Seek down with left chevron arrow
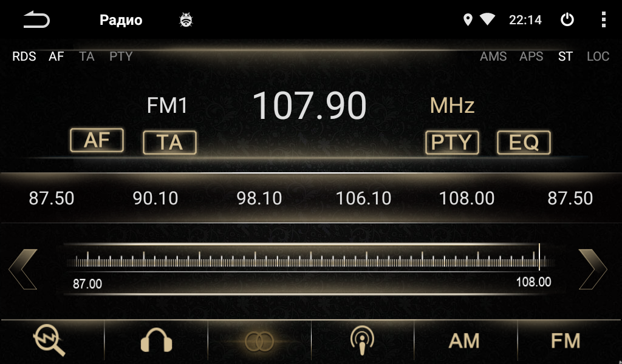The image size is (622, 364). 23,269
